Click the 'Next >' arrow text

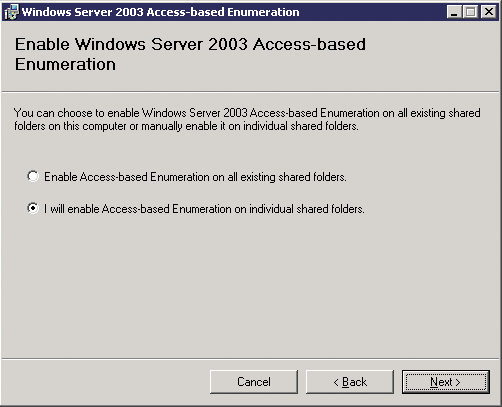click(x=445, y=382)
